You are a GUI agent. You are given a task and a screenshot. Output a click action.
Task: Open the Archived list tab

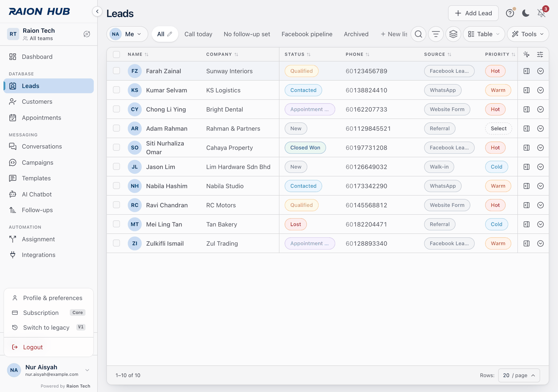[356, 34]
